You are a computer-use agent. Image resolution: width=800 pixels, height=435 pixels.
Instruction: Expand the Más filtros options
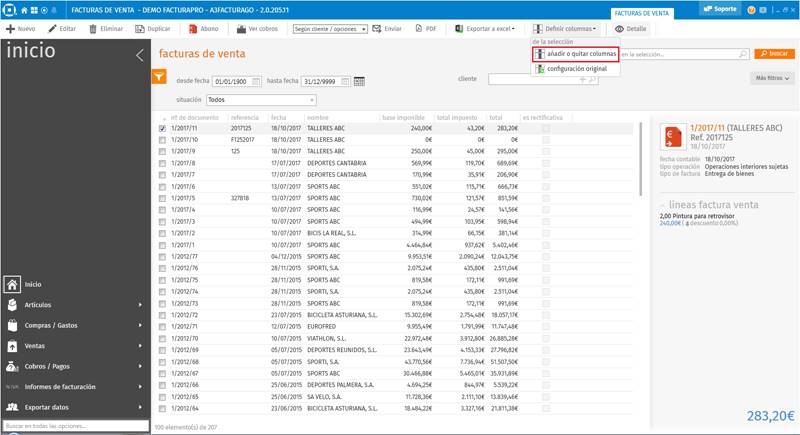coord(772,78)
